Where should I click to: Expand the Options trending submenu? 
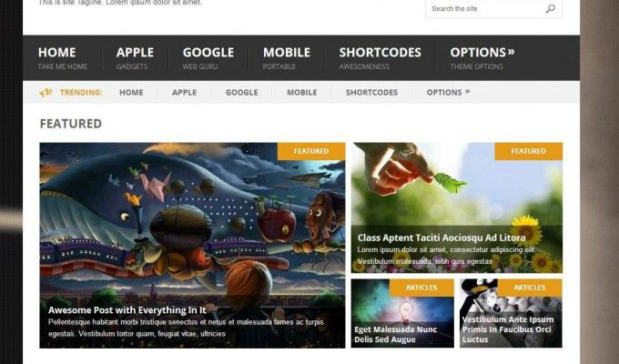[467, 92]
